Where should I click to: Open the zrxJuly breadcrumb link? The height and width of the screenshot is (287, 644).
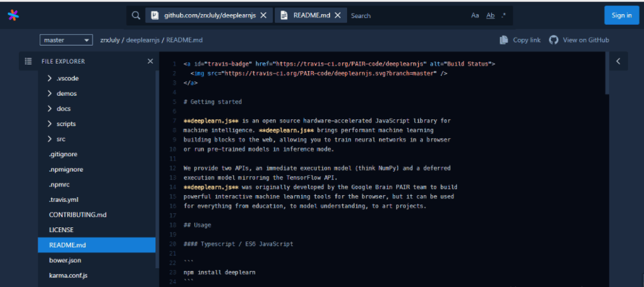click(x=110, y=40)
